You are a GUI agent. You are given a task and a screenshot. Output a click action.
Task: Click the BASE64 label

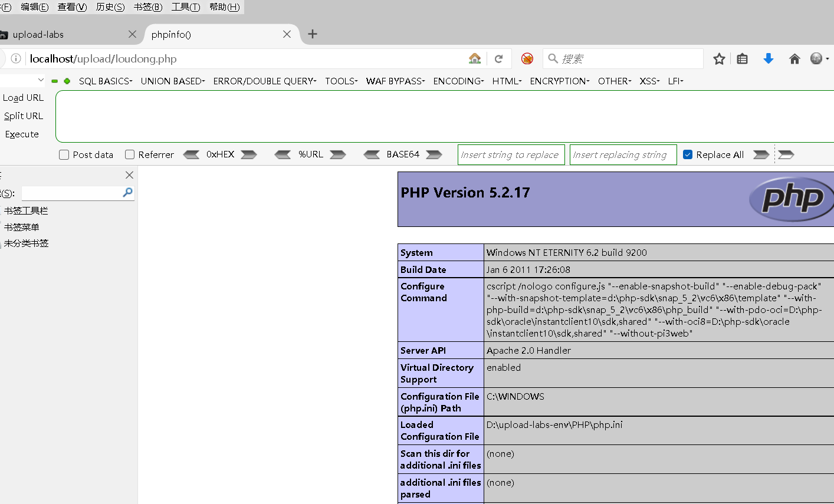(403, 154)
